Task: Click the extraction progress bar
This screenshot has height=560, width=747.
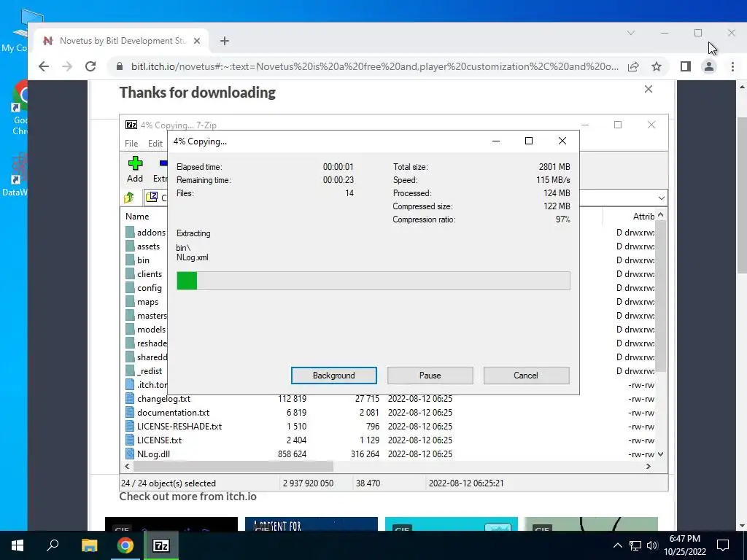Action: pyautogui.click(x=373, y=281)
